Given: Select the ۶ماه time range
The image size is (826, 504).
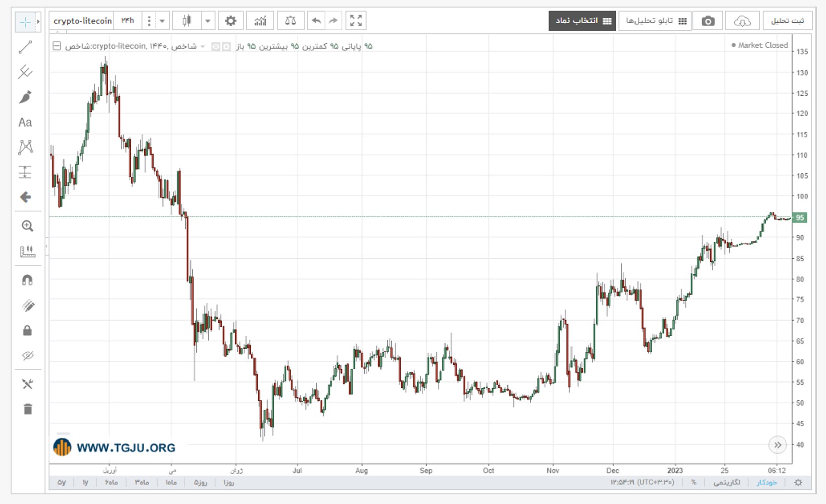Looking at the screenshot, I should pos(111,482).
